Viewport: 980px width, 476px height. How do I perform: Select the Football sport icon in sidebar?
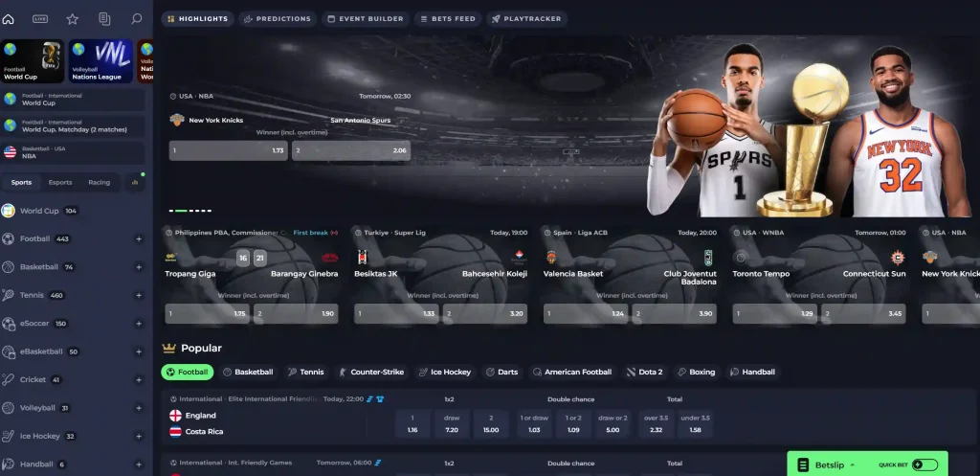8,238
